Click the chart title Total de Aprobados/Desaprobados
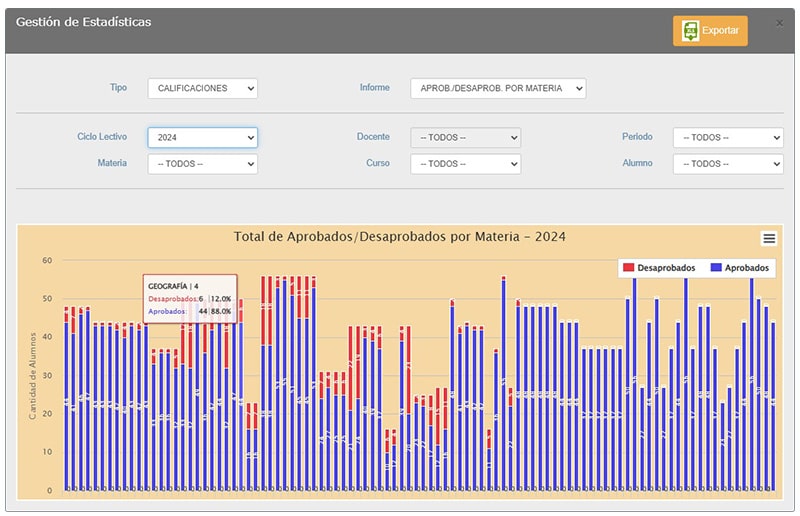The width and height of the screenshot is (800, 516). [399, 237]
